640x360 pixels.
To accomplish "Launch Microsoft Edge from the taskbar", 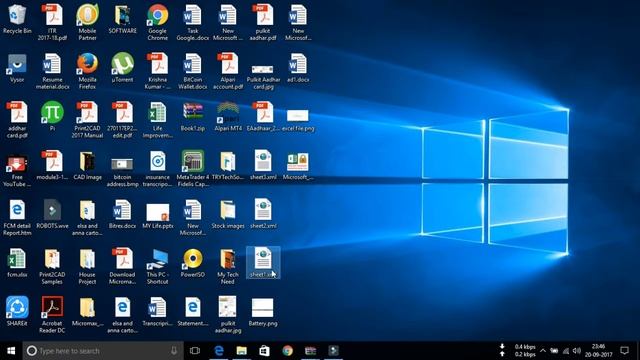I will point(219,351).
